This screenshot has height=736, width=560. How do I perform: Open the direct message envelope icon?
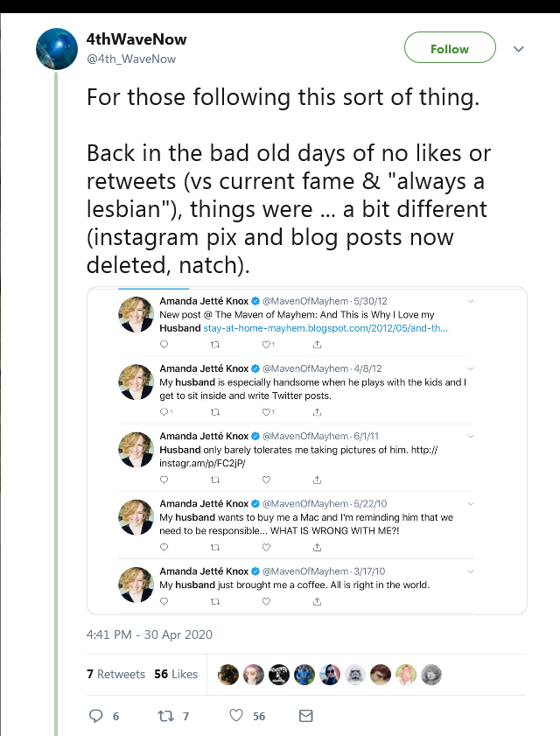(306, 716)
